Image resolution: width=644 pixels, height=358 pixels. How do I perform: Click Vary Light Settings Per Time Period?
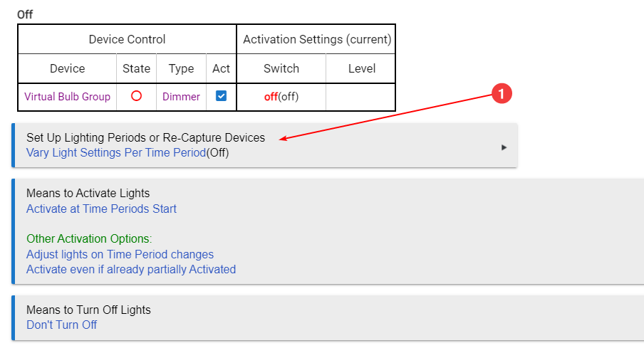116,153
